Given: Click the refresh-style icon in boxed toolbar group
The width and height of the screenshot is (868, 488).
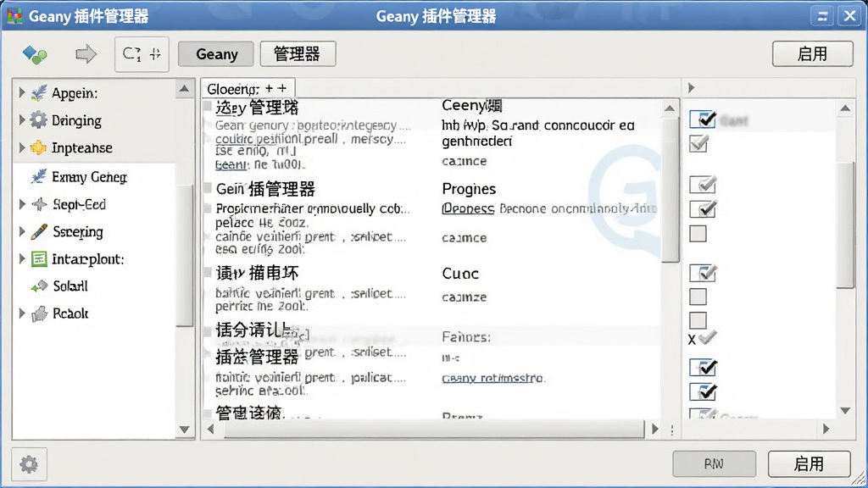Looking at the screenshot, I should 131,54.
